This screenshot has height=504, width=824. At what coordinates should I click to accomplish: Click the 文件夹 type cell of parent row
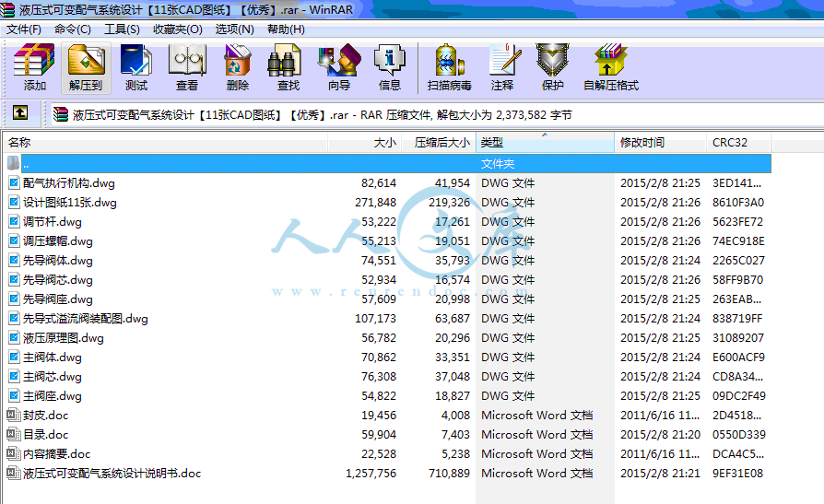(x=498, y=163)
